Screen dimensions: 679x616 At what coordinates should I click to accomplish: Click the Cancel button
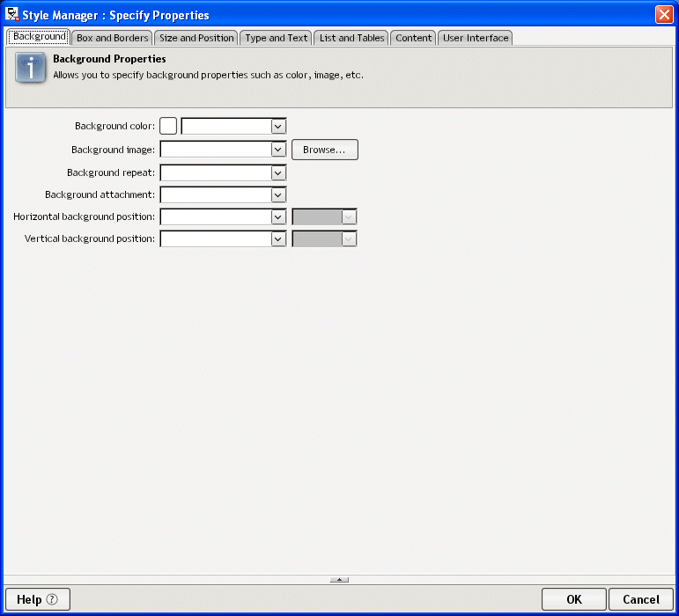tap(641, 599)
